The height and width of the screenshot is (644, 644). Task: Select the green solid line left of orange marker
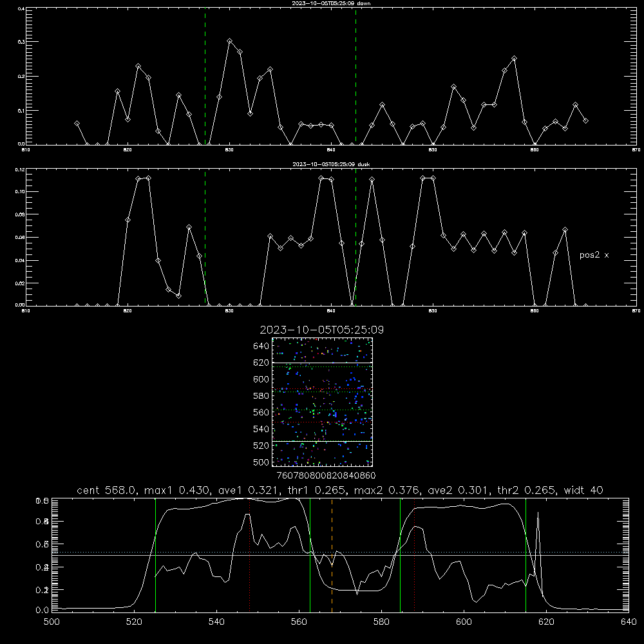310,554
